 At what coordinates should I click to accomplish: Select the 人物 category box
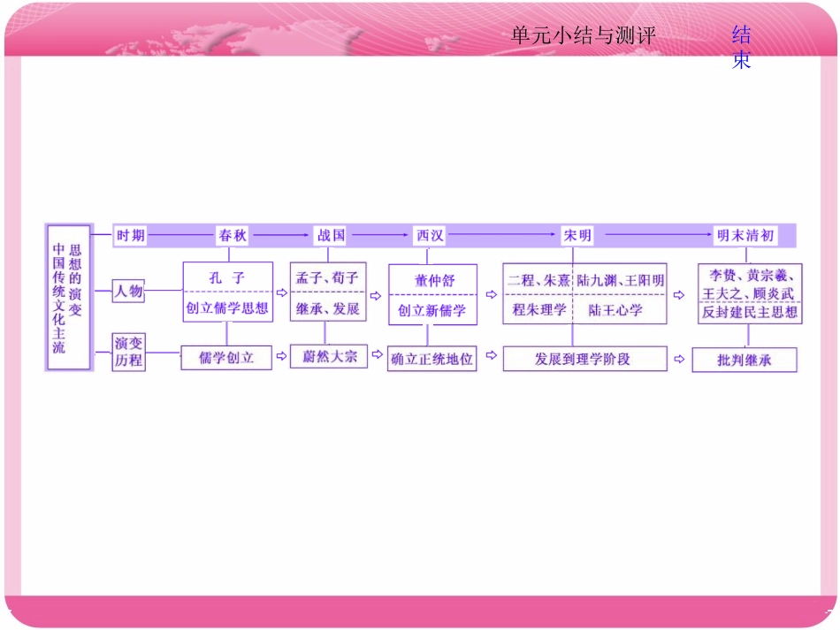(x=128, y=291)
